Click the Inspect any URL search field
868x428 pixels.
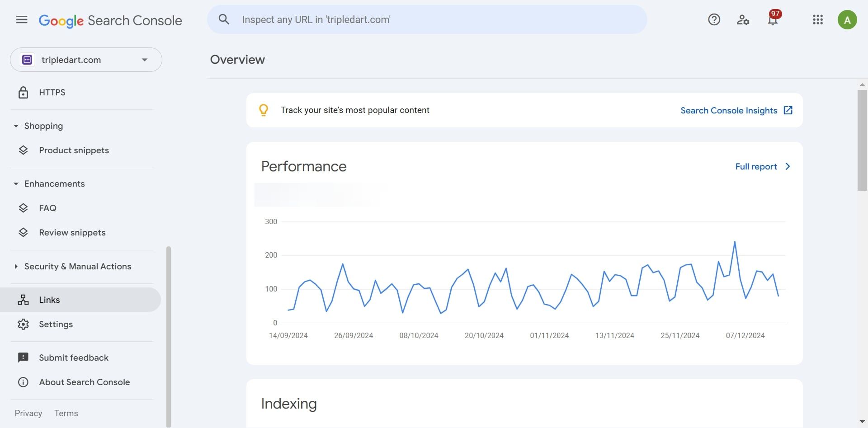point(434,19)
